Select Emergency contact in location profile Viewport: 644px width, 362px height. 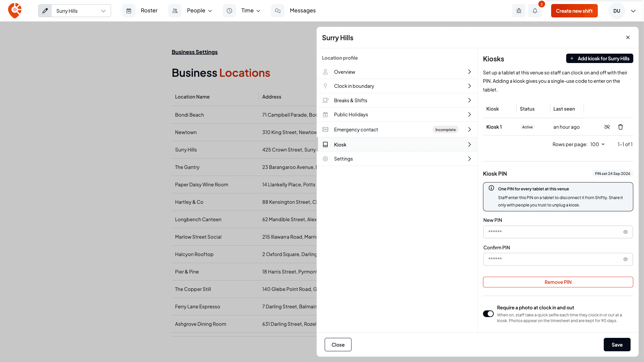(397, 130)
